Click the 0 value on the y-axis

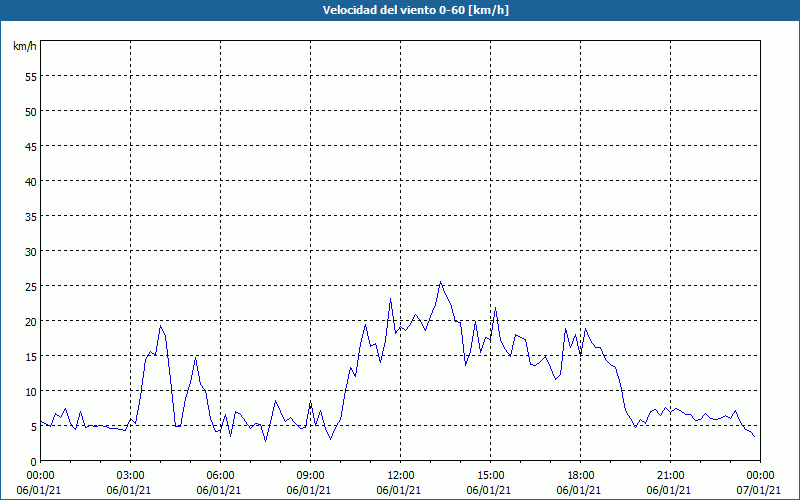34,462
